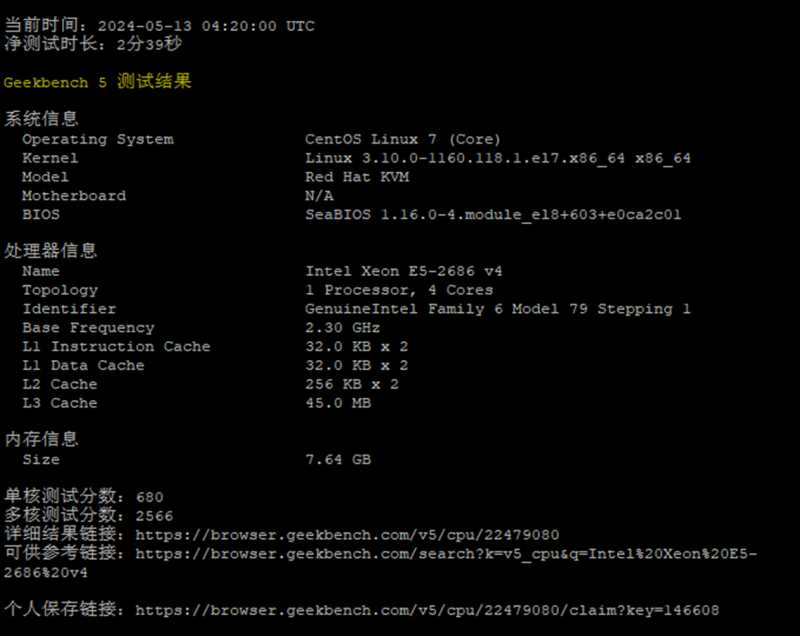
Task: Click the L3 Cache 45.0 MB value
Action: click(x=338, y=403)
